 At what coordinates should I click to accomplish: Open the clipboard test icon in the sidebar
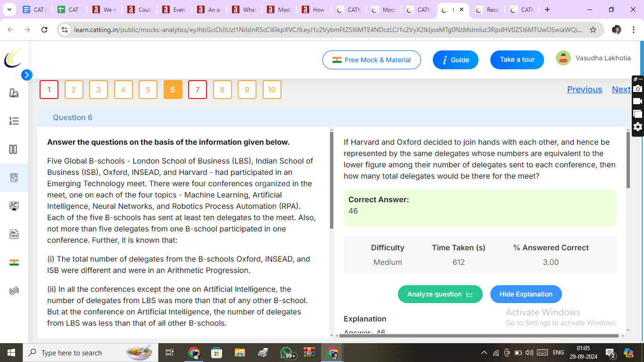(x=14, y=178)
